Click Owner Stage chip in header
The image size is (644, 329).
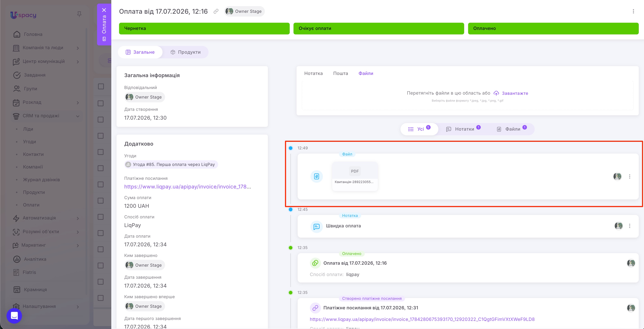244,11
